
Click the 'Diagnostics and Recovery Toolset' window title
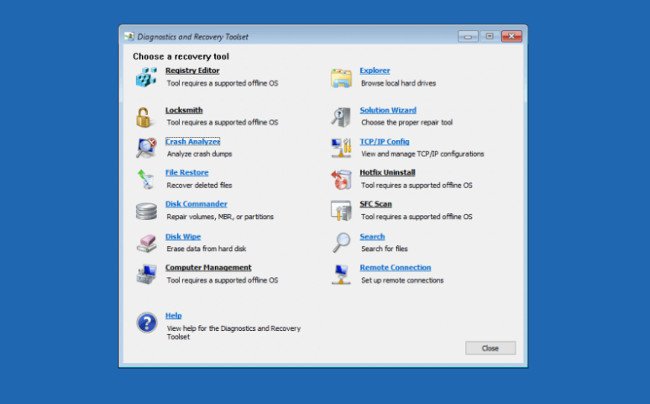193,37
